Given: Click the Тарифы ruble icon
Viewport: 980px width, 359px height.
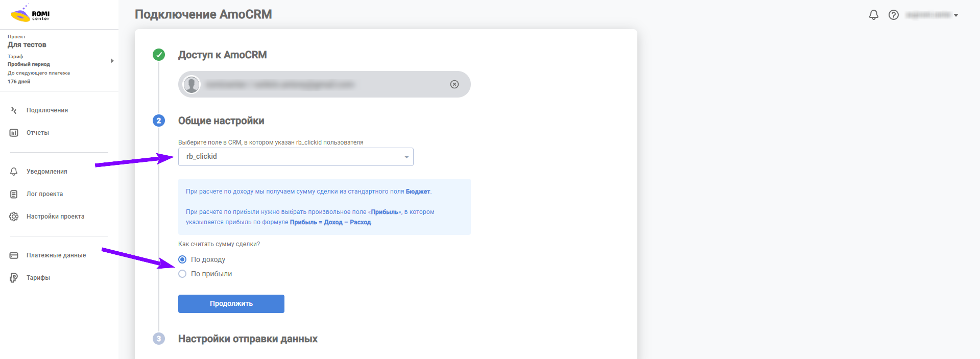Looking at the screenshot, I should [x=14, y=278].
